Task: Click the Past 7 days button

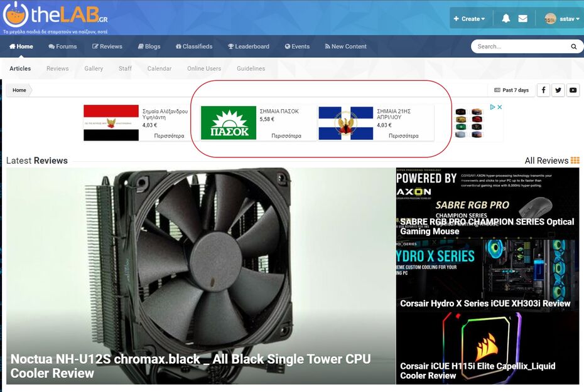Action: point(511,90)
